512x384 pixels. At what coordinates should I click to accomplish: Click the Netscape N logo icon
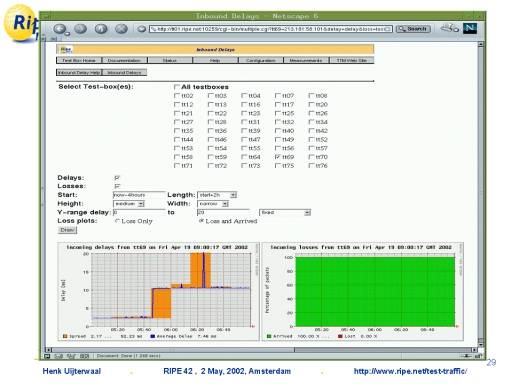[x=470, y=28]
